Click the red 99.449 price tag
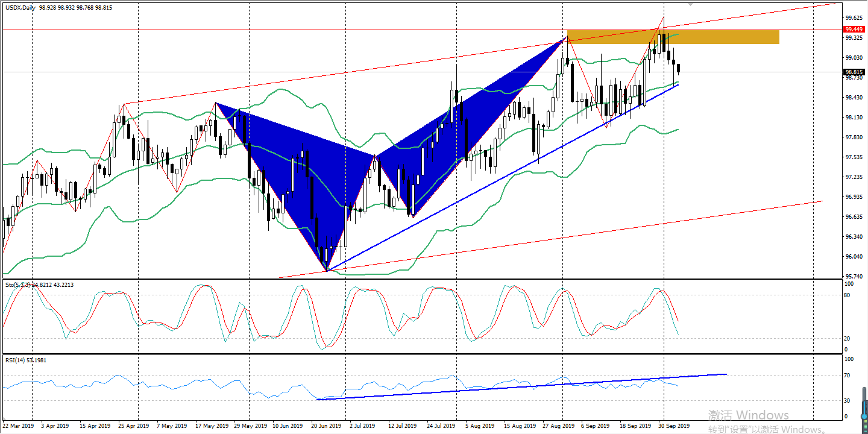 [853, 29]
